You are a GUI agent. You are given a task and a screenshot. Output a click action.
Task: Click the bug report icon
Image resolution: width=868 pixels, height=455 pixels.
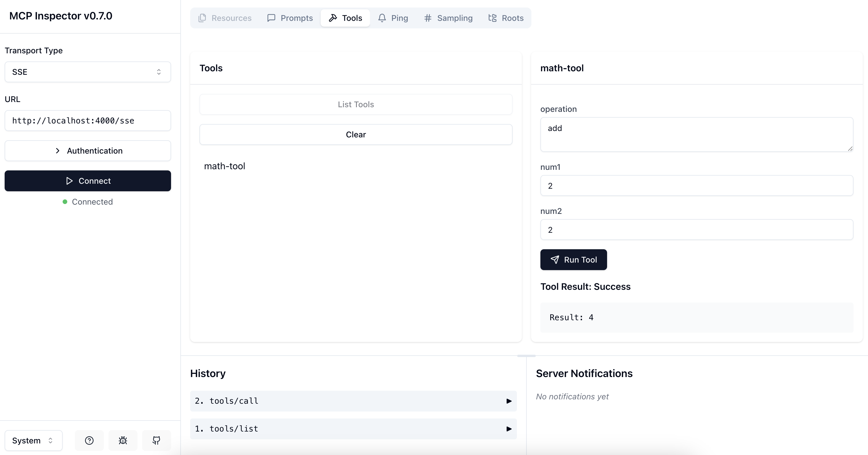[x=123, y=440]
